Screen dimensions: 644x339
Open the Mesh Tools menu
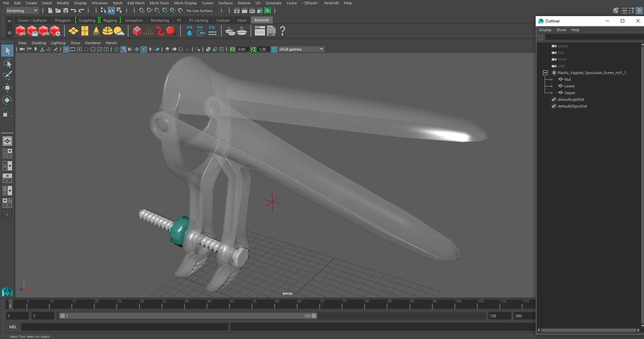159,3
